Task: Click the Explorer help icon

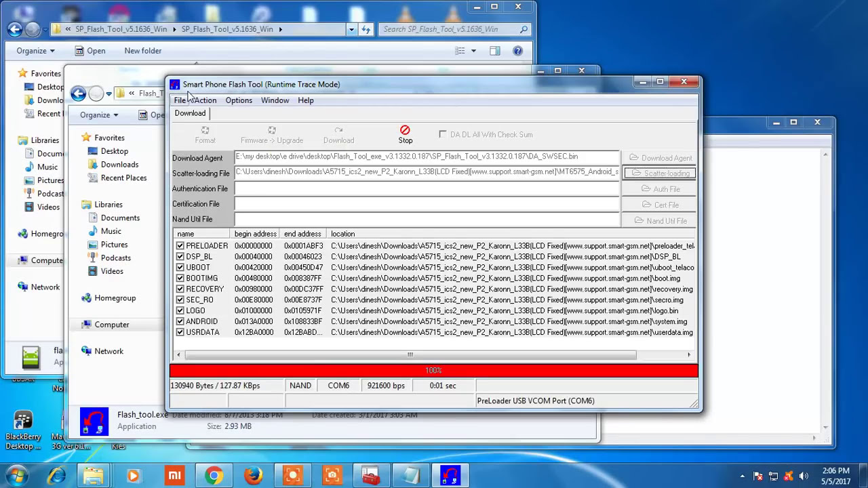Action: point(517,51)
